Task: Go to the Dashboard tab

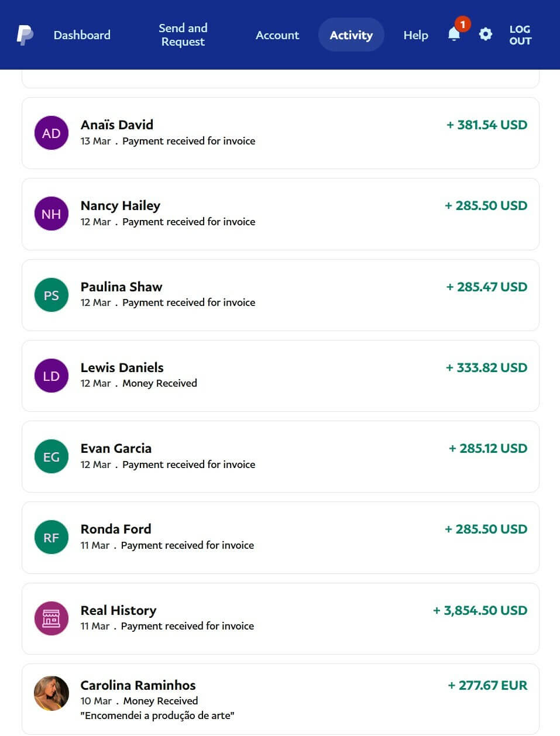Action: tap(82, 35)
